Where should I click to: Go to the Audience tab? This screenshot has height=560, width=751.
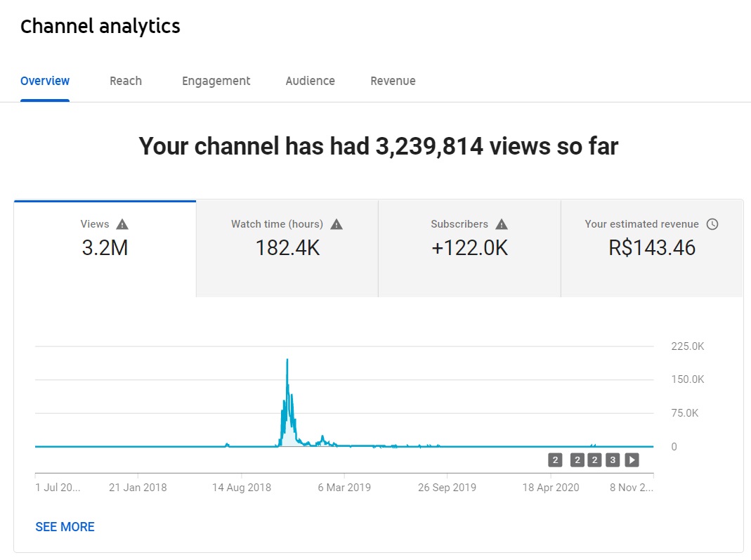(x=310, y=81)
